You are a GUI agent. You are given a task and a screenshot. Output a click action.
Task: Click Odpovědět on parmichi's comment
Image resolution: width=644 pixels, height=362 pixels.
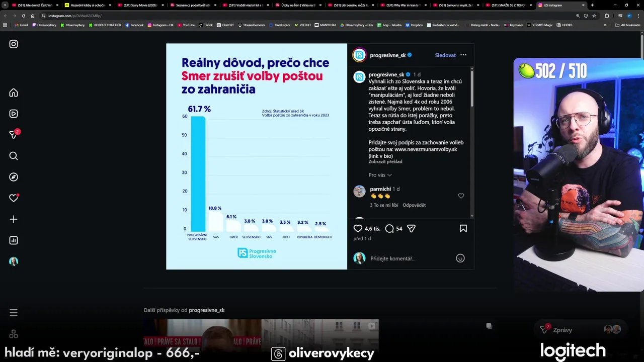[414, 205]
